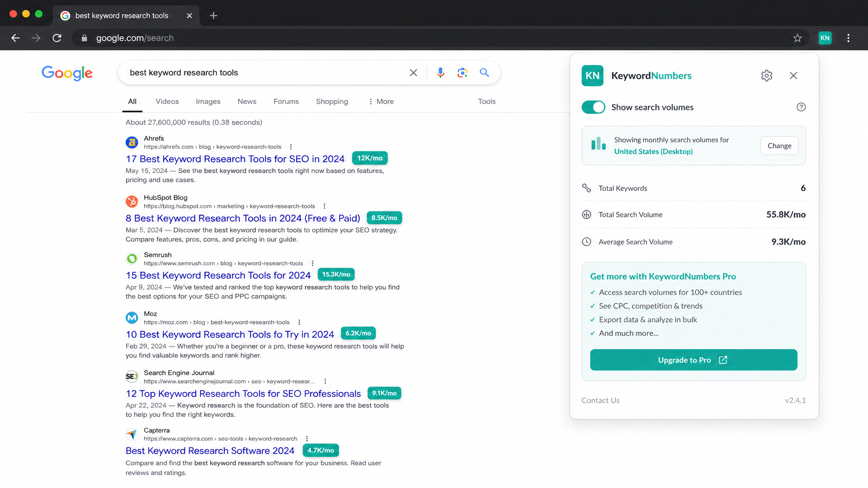The height and width of the screenshot is (488, 868).
Task: Click the 4.7K/mo volume badge
Action: click(x=320, y=450)
